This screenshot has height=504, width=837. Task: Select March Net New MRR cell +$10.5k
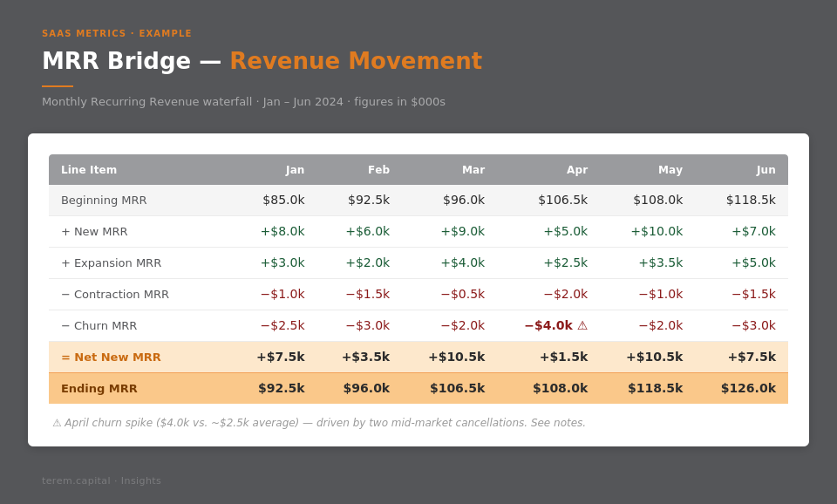[456, 357]
